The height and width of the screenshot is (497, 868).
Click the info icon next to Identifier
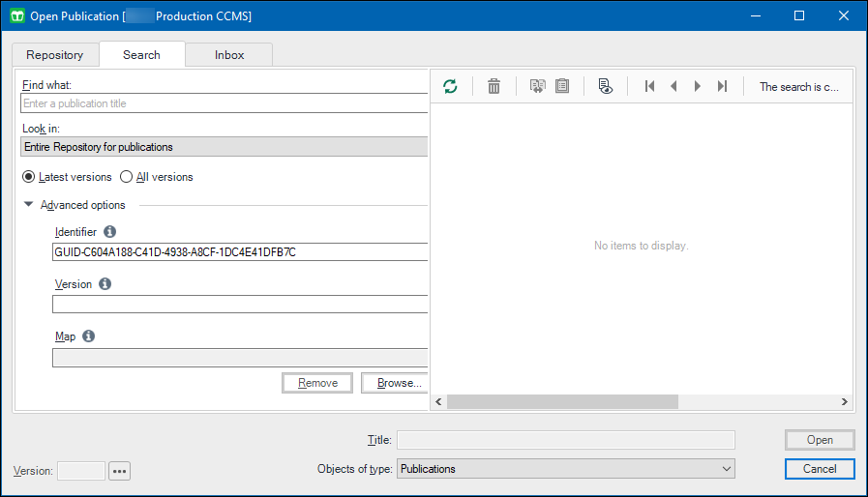pyautogui.click(x=109, y=231)
